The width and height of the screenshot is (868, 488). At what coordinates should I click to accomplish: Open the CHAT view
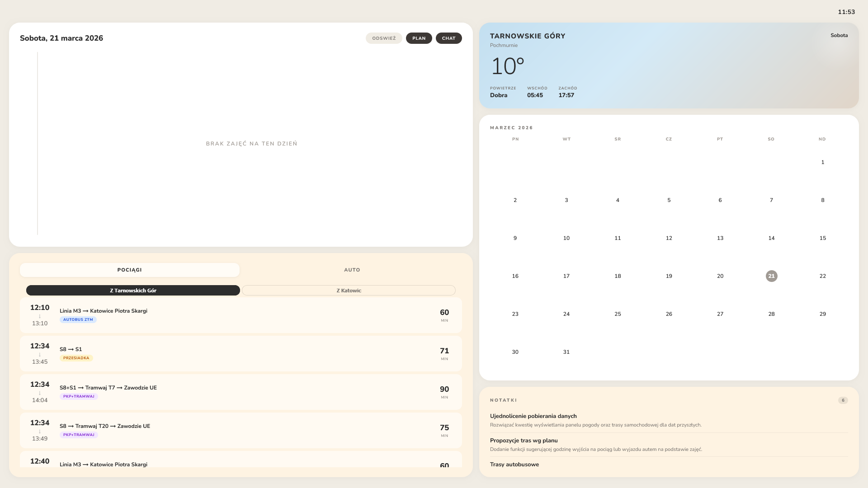[x=448, y=38]
